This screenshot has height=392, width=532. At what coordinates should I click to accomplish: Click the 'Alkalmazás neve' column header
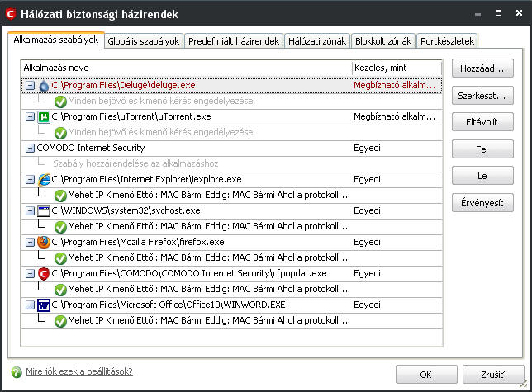pos(187,68)
